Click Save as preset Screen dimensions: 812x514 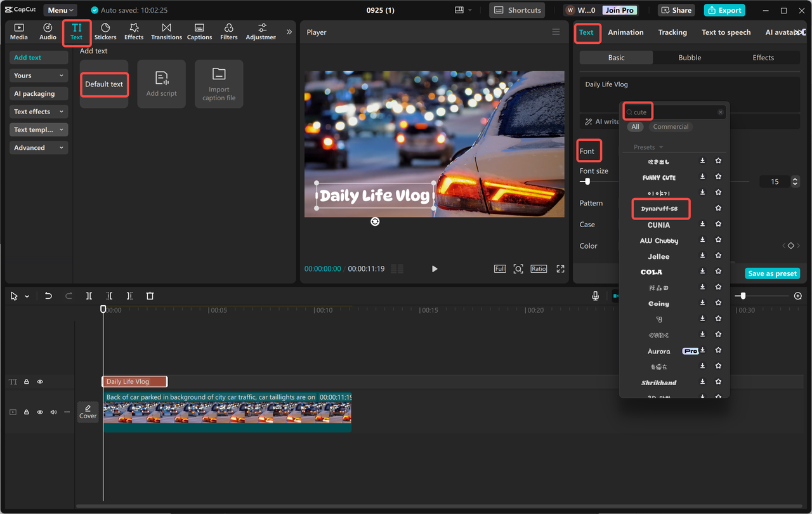[772, 273]
